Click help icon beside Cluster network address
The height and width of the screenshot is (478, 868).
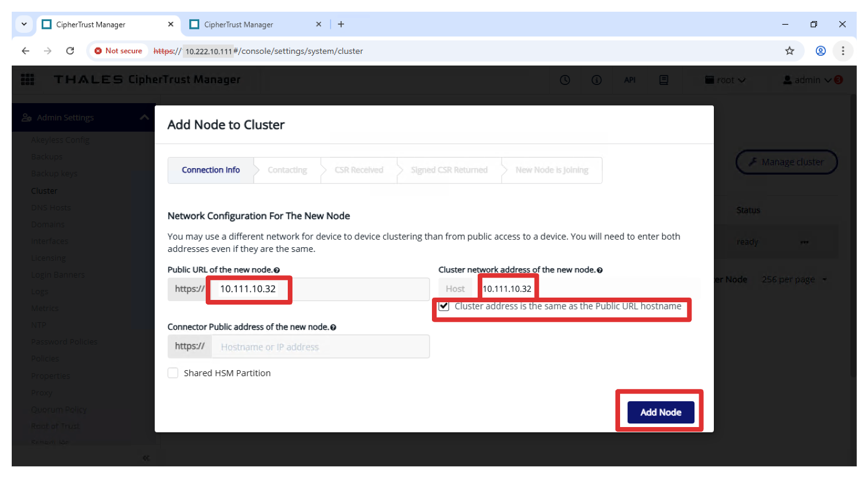tap(600, 271)
